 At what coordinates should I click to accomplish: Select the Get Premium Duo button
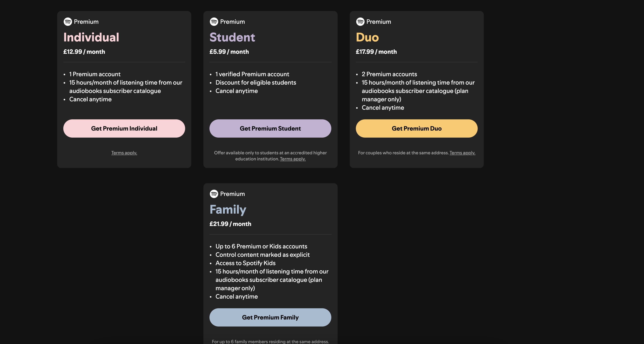(416, 128)
